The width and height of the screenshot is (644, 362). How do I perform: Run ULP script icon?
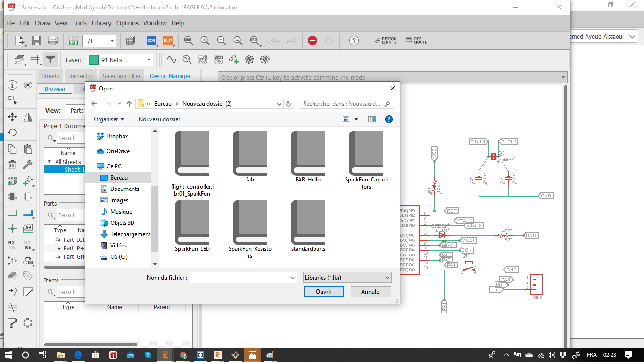pos(168,41)
